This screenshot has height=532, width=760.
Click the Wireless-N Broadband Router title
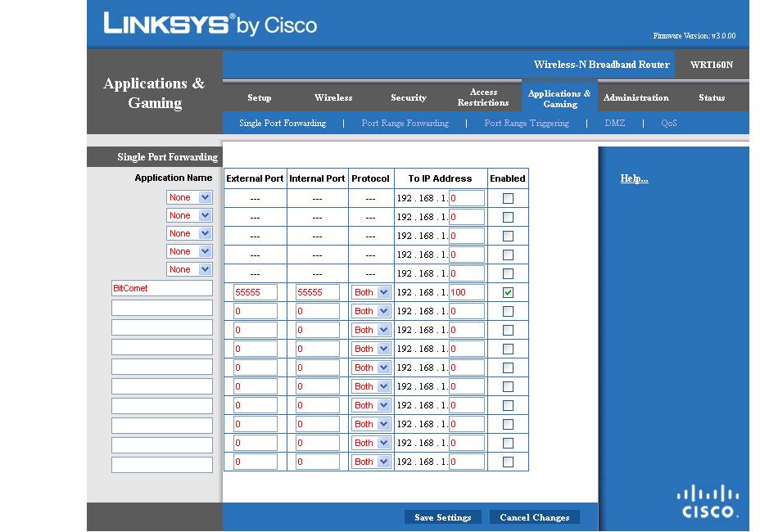point(601,65)
